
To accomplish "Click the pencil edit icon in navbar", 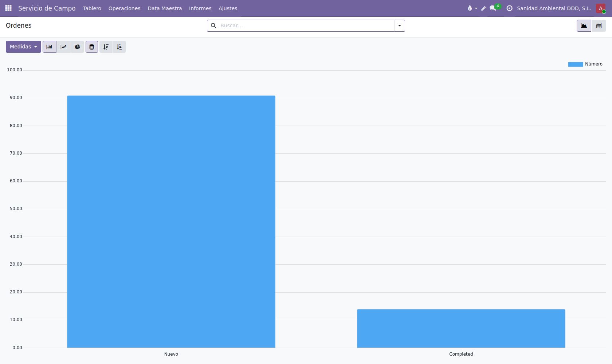I will click(483, 8).
